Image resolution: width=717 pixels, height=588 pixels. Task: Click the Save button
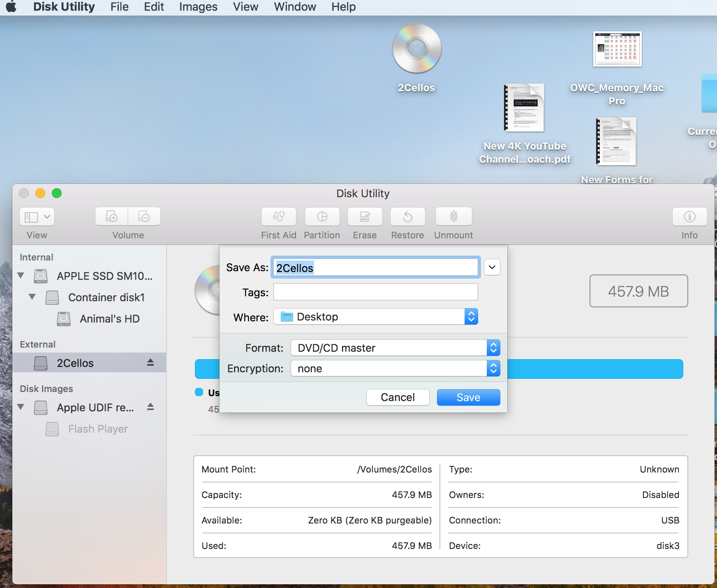(469, 397)
